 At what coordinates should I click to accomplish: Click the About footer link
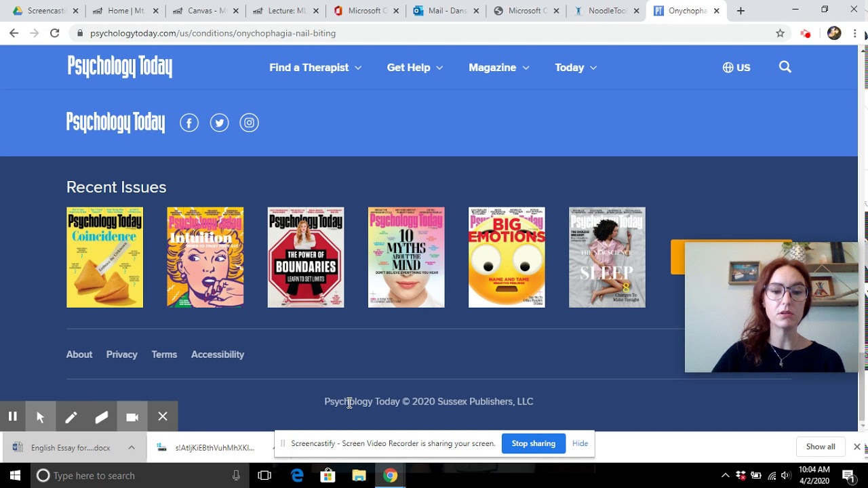(x=79, y=354)
